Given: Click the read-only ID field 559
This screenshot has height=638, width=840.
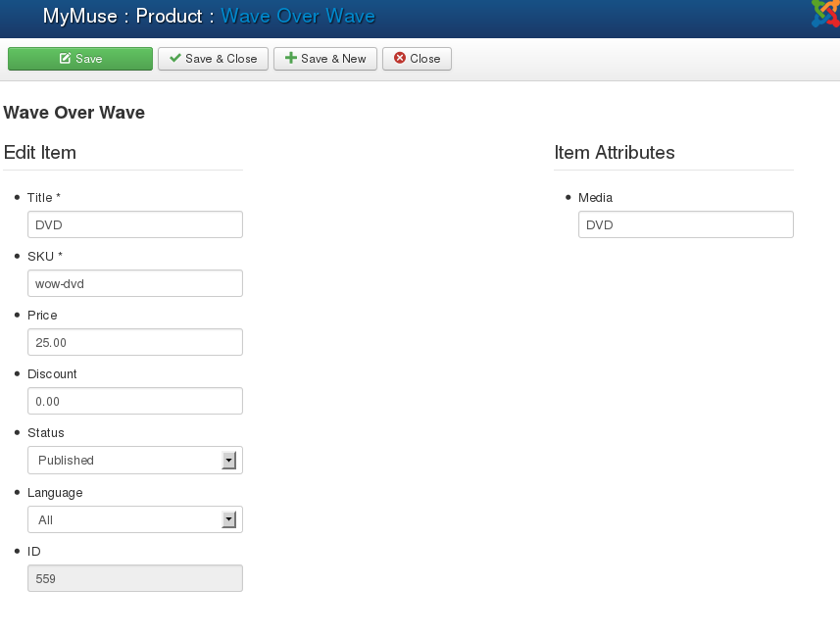Looking at the screenshot, I should click(135, 578).
